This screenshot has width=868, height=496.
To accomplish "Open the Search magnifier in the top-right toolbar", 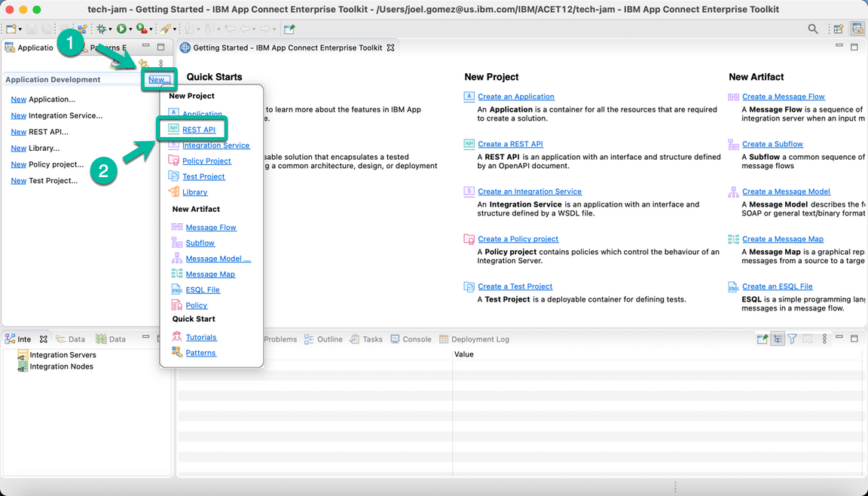I will point(813,29).
